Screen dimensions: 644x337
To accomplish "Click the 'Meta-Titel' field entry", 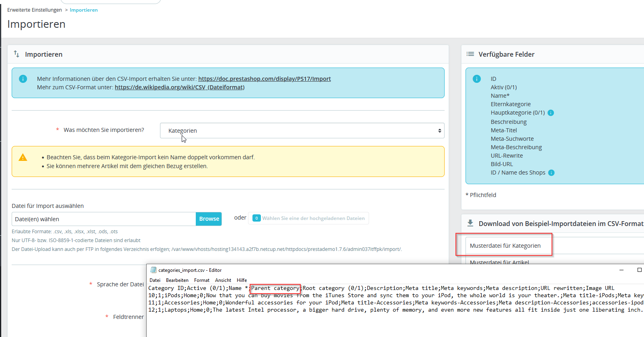I will pos(504,130).
